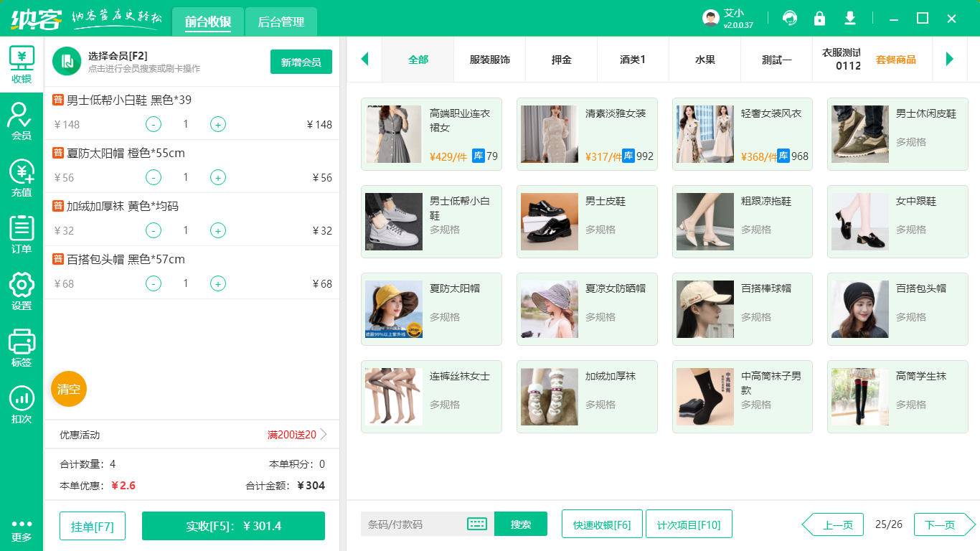Add product 男士休闲皮鞋

coord(897,134)
